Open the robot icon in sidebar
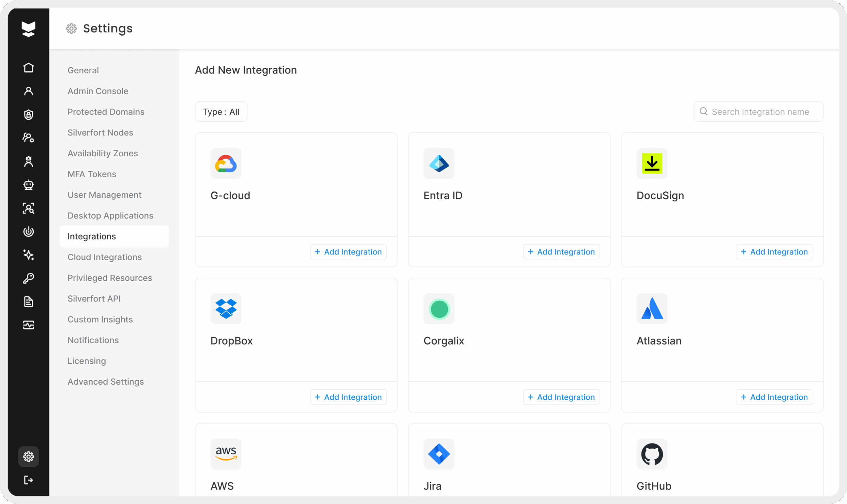 [x=28, y=185]
